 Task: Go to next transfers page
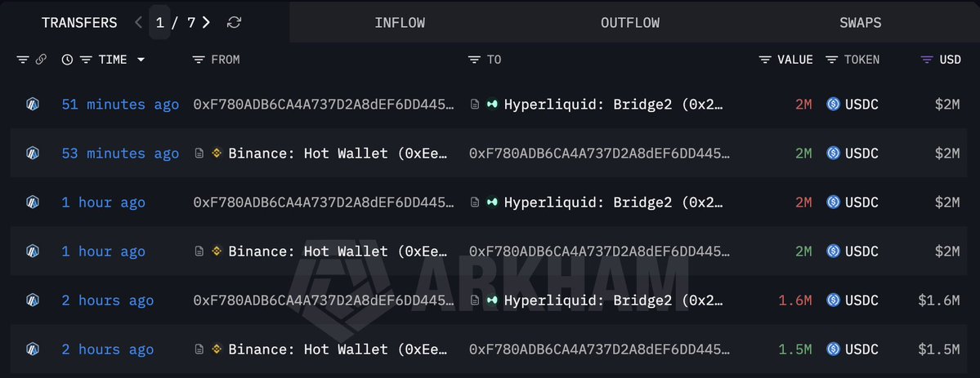click(x=207, y=23)
